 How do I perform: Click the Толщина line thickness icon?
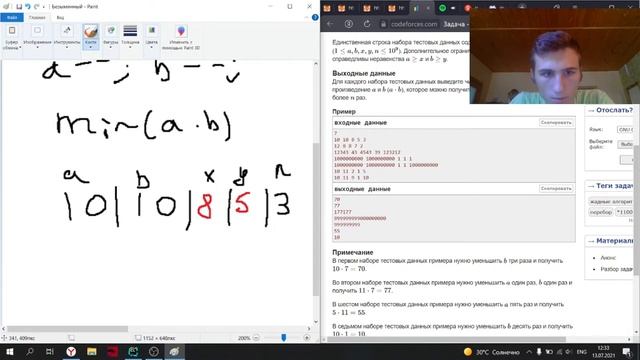[x=130, y=31]
